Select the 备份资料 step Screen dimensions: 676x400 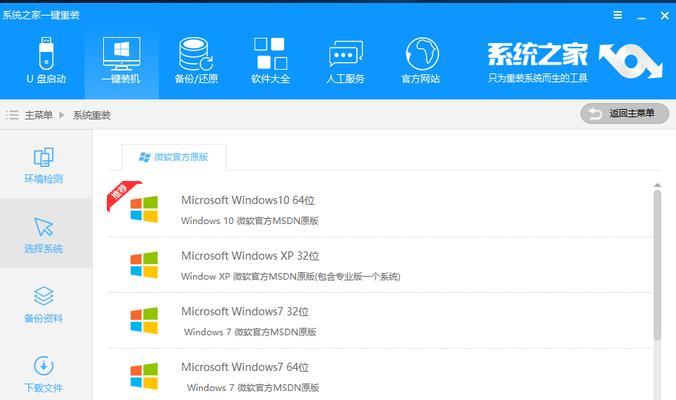44,305
